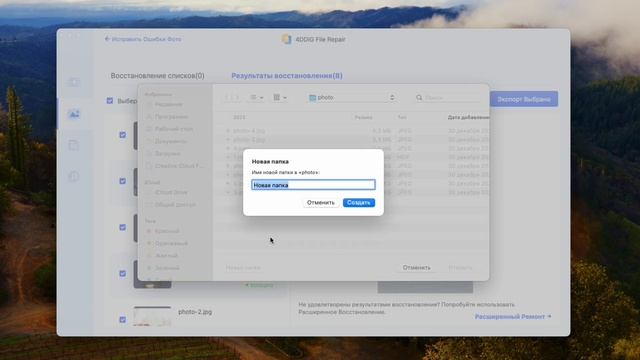Viewport: 640px width, 360px height.
Task: Click Отменить at the bottom of the file browser
Action: [x=416, y=268]
